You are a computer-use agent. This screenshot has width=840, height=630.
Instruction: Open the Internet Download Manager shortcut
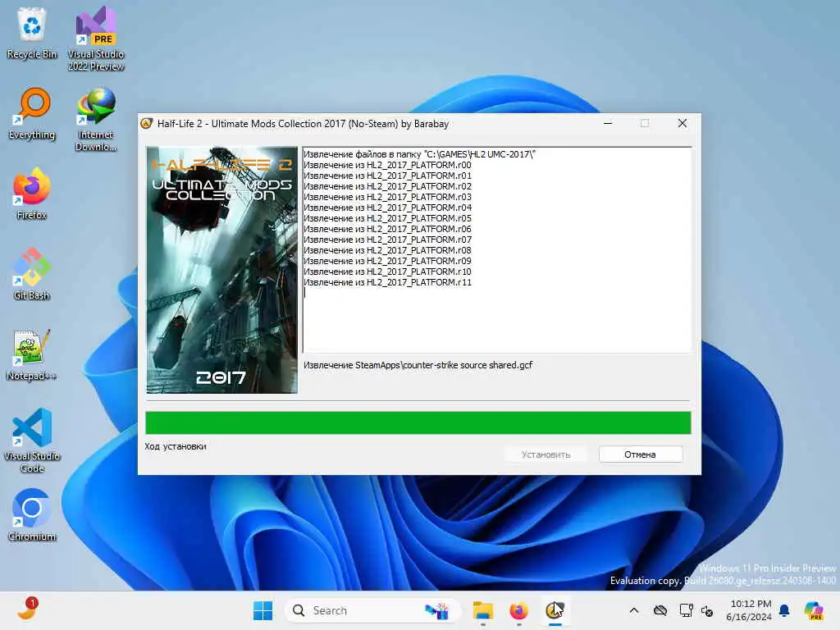[x=96, y=119]
